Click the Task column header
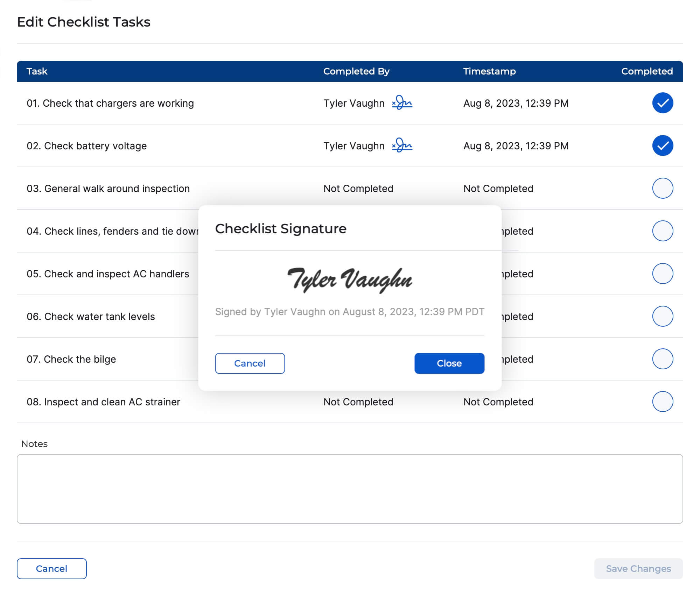This screenshot has width=700, height=596. point(37,71)
